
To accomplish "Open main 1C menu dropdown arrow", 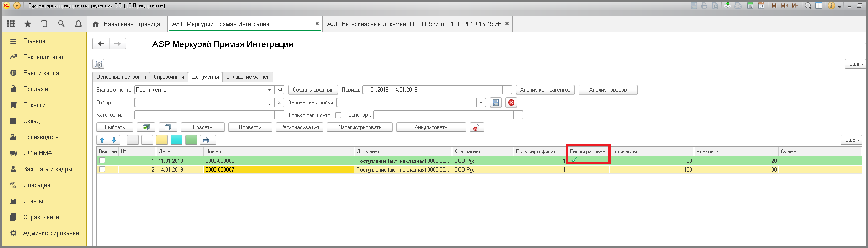I will [17, 5].
